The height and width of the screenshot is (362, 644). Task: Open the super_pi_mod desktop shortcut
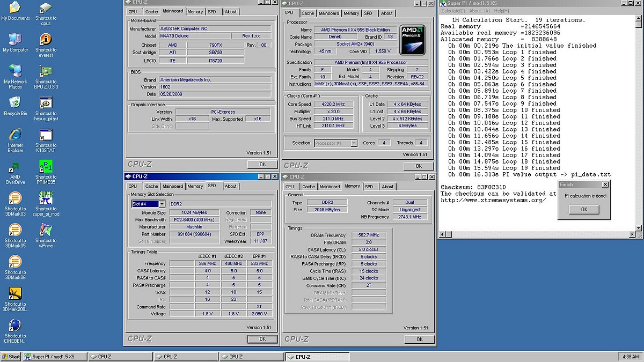tap(46, 199)
